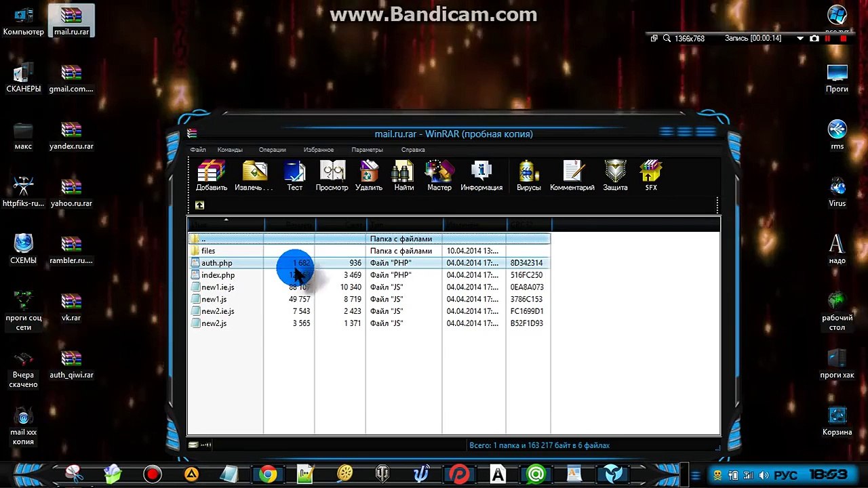Select the files folder row
868x488 pixels.
[x=369, y=251]
